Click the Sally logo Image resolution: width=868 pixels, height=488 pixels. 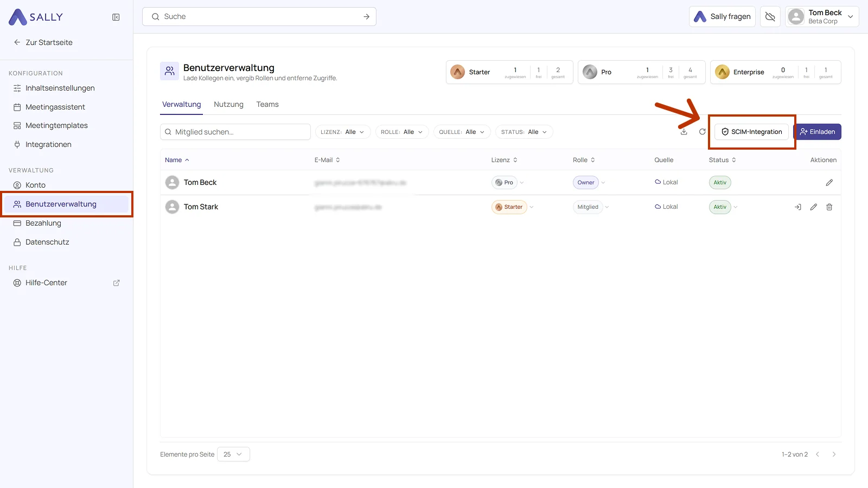pyautogui.click(x=36, y=17)
